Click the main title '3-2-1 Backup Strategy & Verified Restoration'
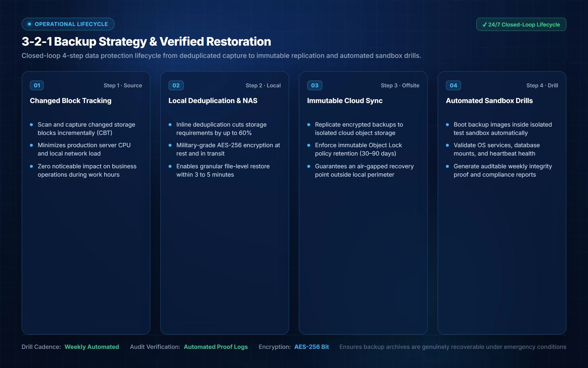 pyautogui.click(x=146, y=41)
